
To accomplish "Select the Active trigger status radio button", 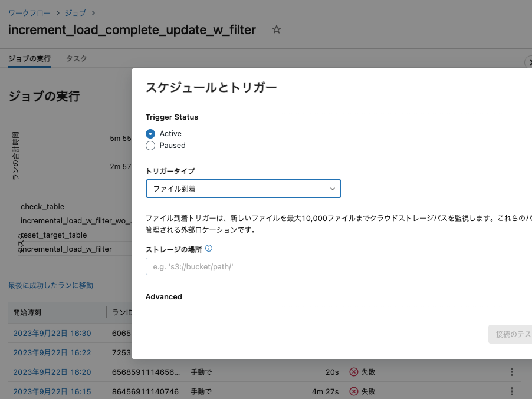I will 150,133.
